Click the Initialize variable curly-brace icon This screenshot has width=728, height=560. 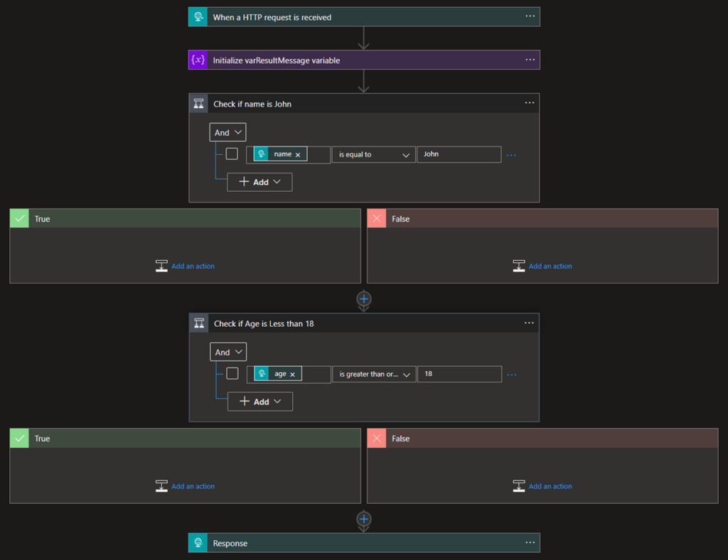198,60
